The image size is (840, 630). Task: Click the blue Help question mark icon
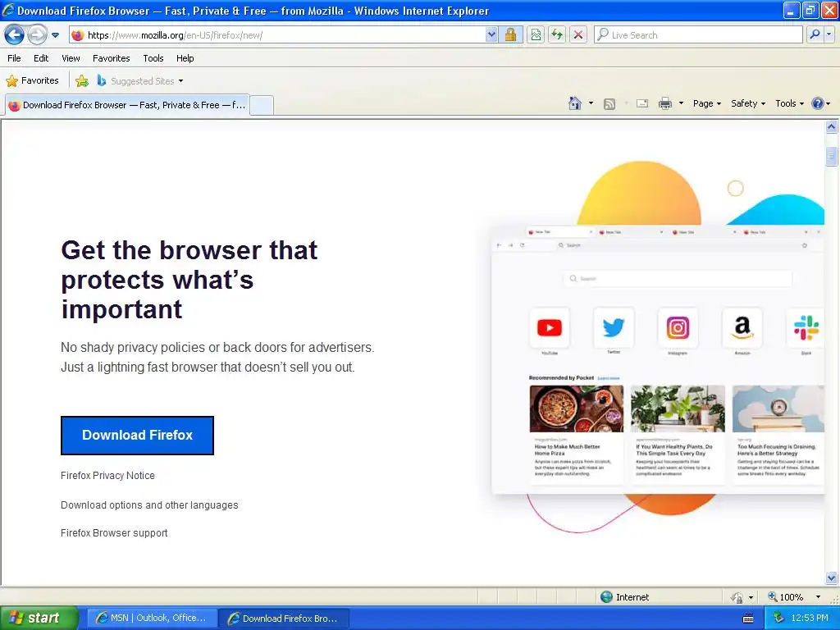click(818, 103)
